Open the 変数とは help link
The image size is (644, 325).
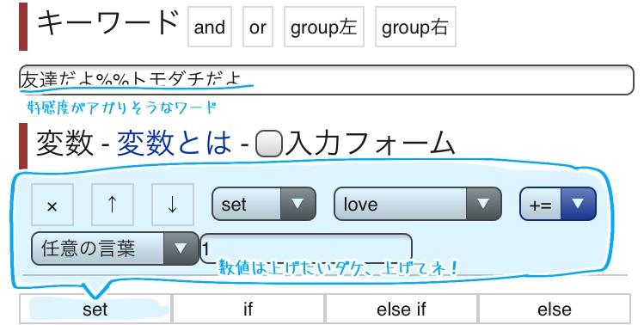click(175, 144)
